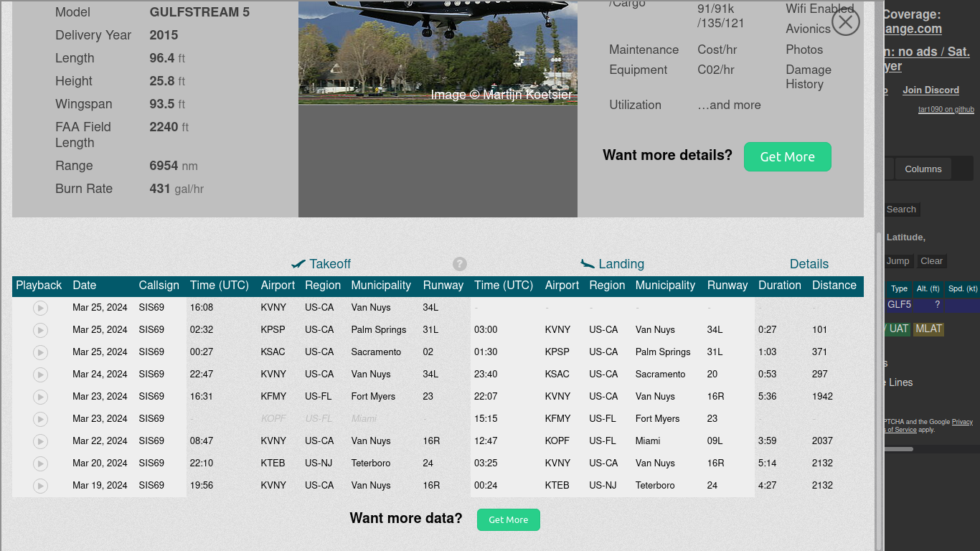Close the aircraft details overlay with X icon
This screenshot has height=551, width=980.
click(x=846, y=22)
